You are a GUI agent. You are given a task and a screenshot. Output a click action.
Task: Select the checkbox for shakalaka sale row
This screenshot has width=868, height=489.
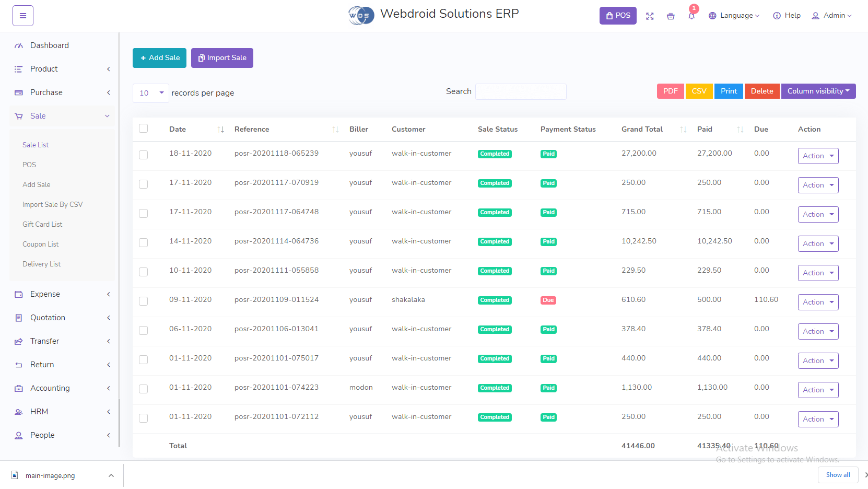(144, 301)
